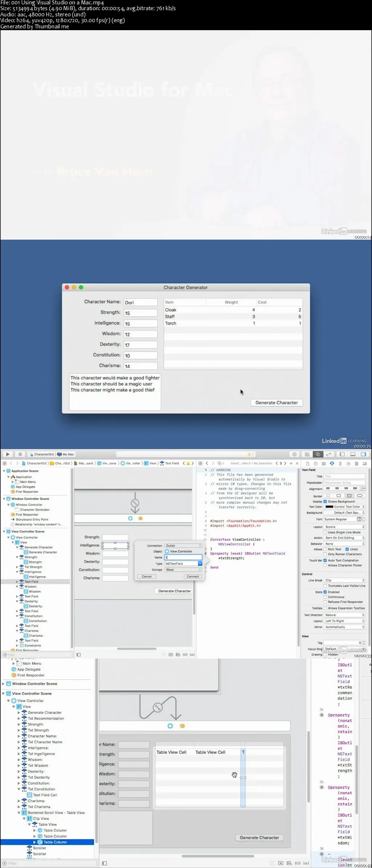Click the First Responder cube on canvas

click(141, 519)
